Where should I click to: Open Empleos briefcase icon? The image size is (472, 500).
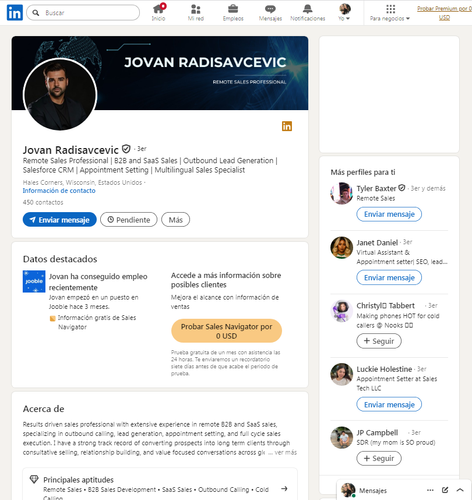point(233,12)
